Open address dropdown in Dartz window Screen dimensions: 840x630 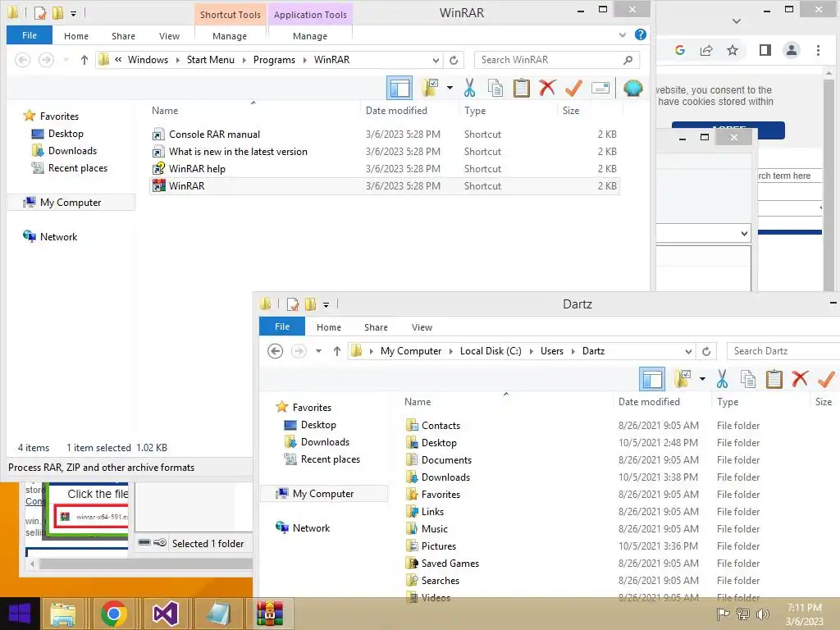pyautogui.click(x=688, y=351)
